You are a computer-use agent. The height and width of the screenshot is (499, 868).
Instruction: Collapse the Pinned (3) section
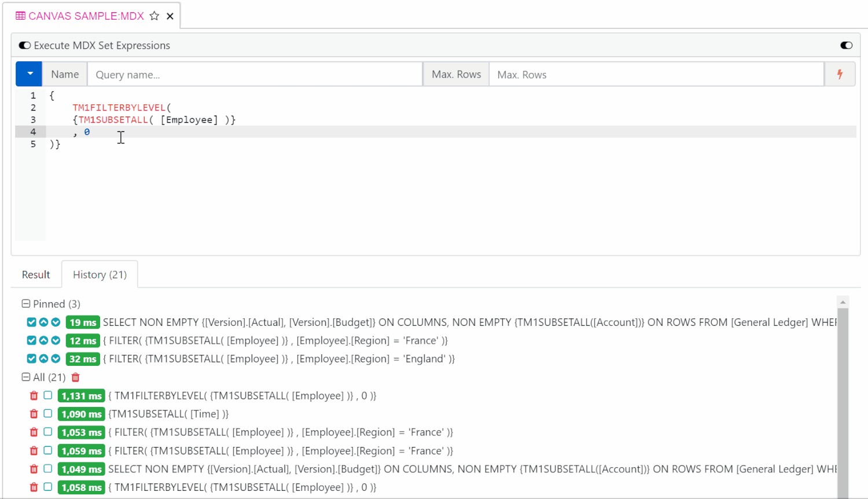coord(25,303)
